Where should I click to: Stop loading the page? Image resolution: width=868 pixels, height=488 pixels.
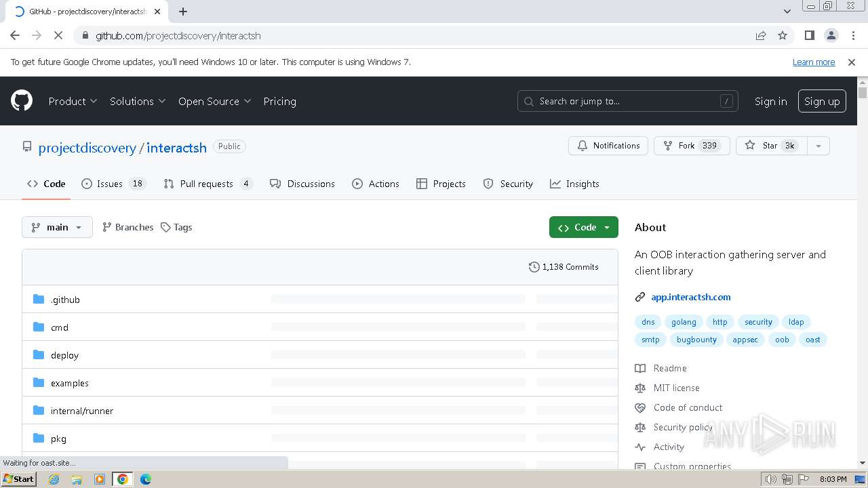click(x=59, y=35)
